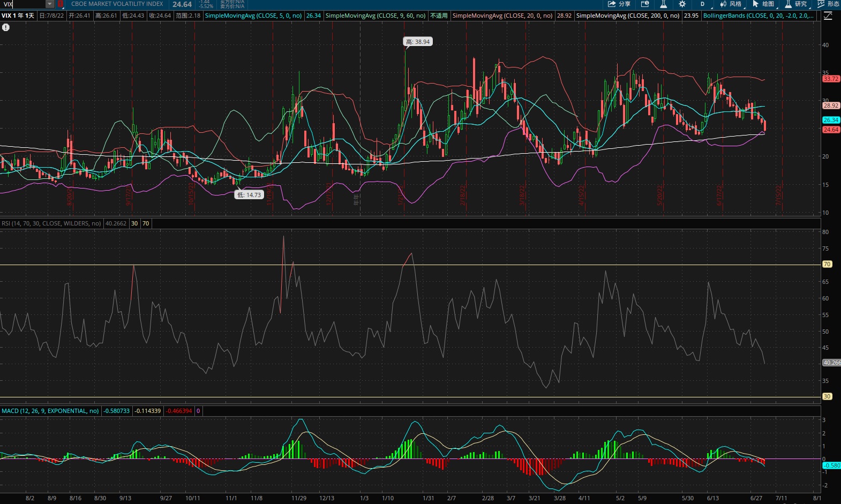The width and height of the screenshot is (841, 504).
Task: Click the SimpleMovingAvg (CLOSE, 20, 0, no) label
Action: 502,16
